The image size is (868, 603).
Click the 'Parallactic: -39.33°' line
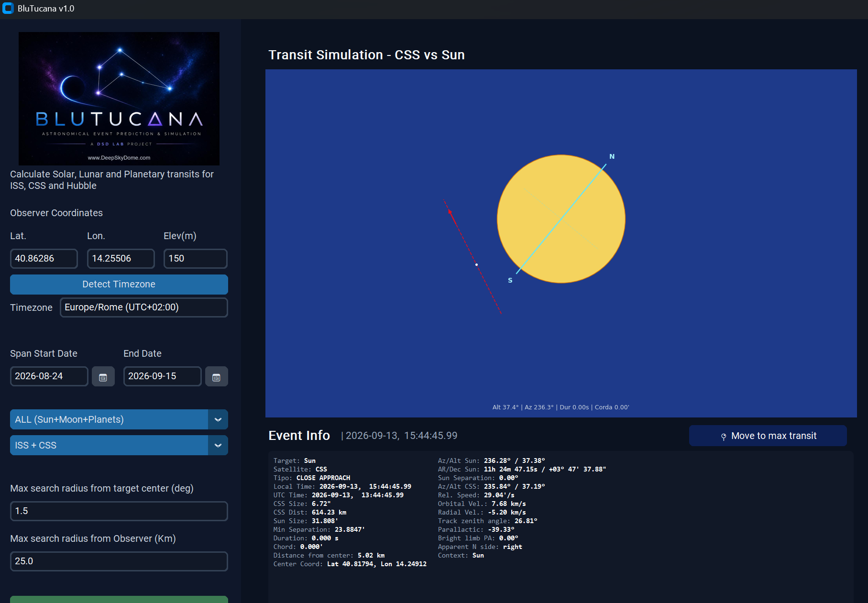pyautogui.click(x=476, y=529)
